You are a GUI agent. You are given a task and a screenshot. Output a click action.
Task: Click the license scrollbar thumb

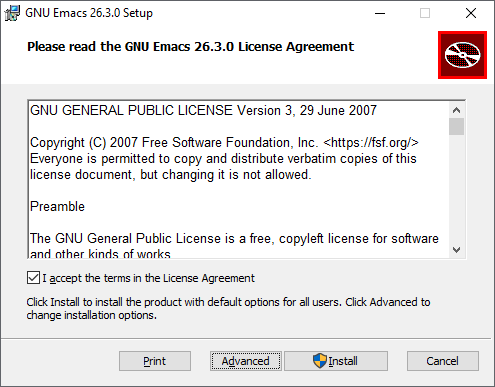tap(456, 126)
